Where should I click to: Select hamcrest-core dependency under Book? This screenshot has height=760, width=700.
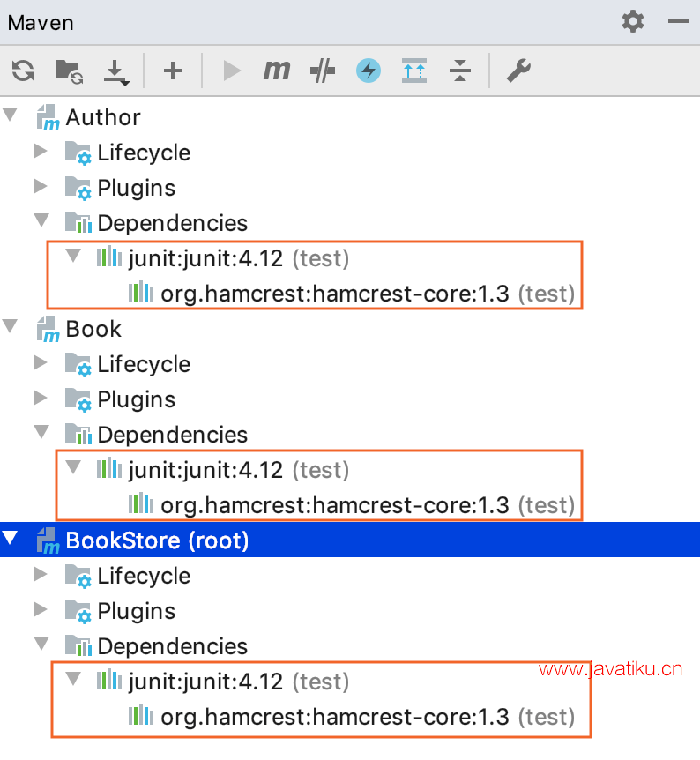click(335, 504)
